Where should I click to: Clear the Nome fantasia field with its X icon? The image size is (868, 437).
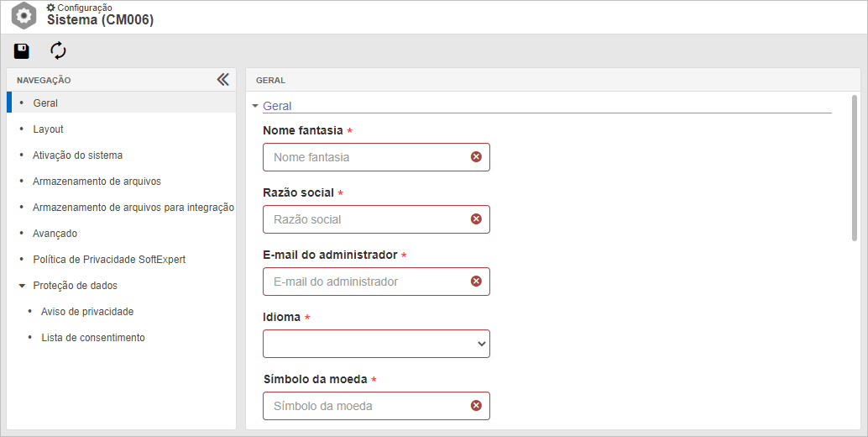point(476,157)
